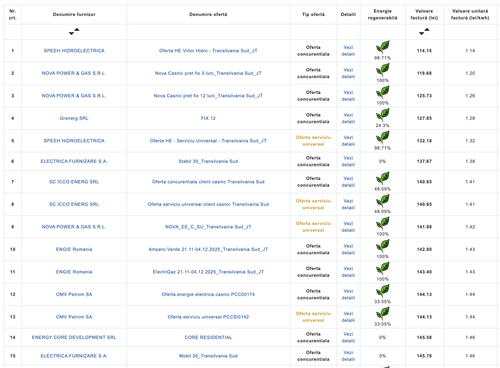Image resolution: width=500 pixels, height=368 pixels.
Task: Open Nova Casnic pret fix 3 luni offer
Action: 208,73
